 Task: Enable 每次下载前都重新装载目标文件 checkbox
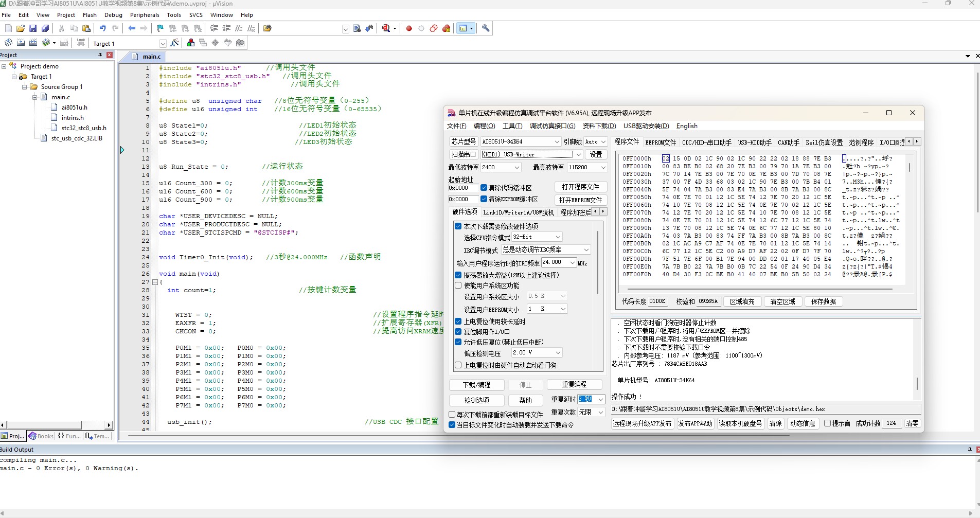point(452,415)
